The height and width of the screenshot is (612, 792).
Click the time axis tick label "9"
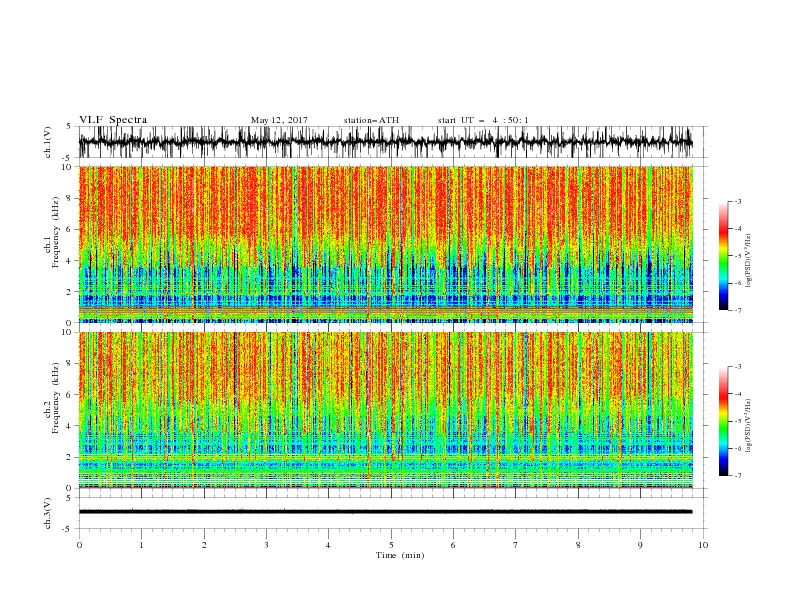pos(640,545)
